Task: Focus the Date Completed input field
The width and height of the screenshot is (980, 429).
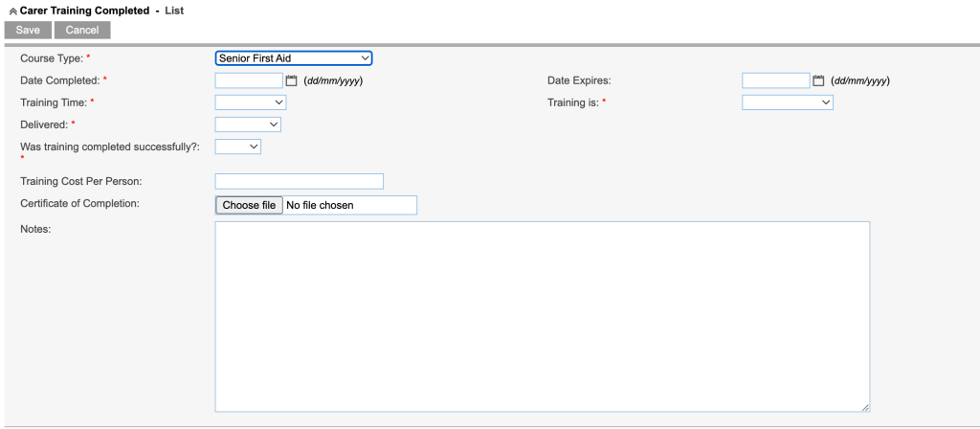Action: (x=250, y=80)
